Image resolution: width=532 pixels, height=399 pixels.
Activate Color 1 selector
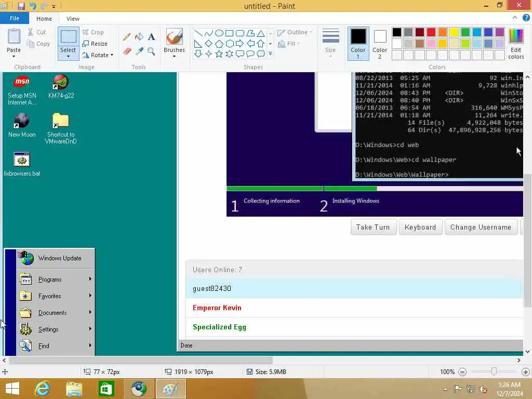coord(358,44)
